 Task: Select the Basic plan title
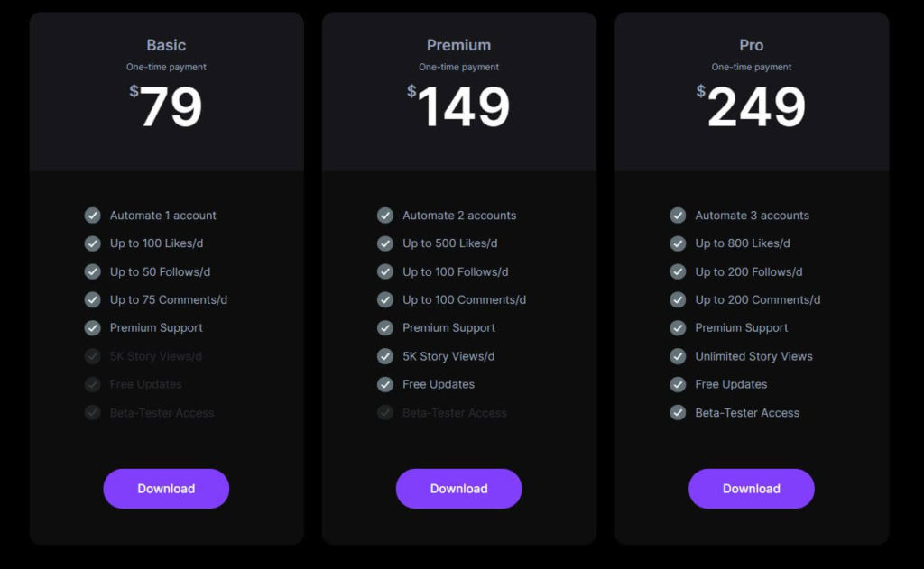166,45
